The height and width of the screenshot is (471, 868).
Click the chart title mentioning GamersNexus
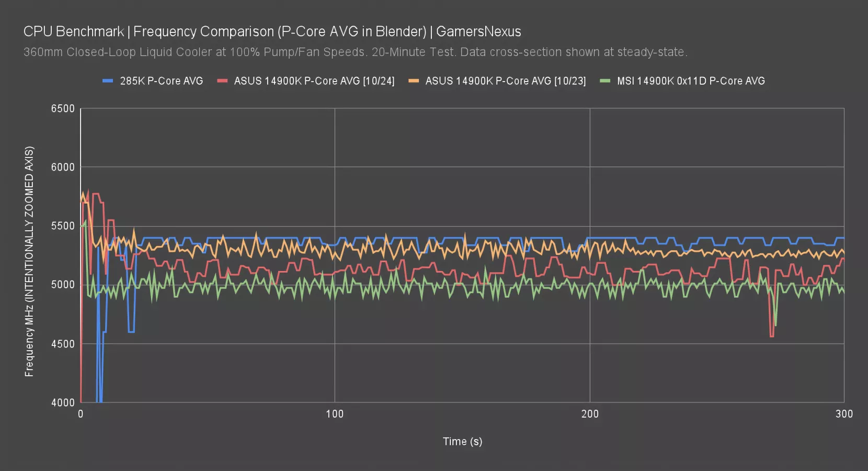272,31
